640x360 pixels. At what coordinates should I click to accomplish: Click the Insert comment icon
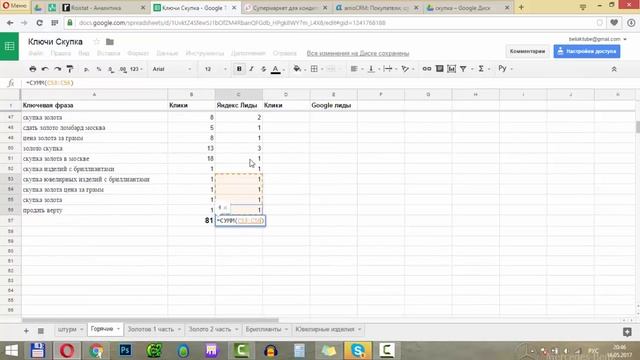pos(439,69)
